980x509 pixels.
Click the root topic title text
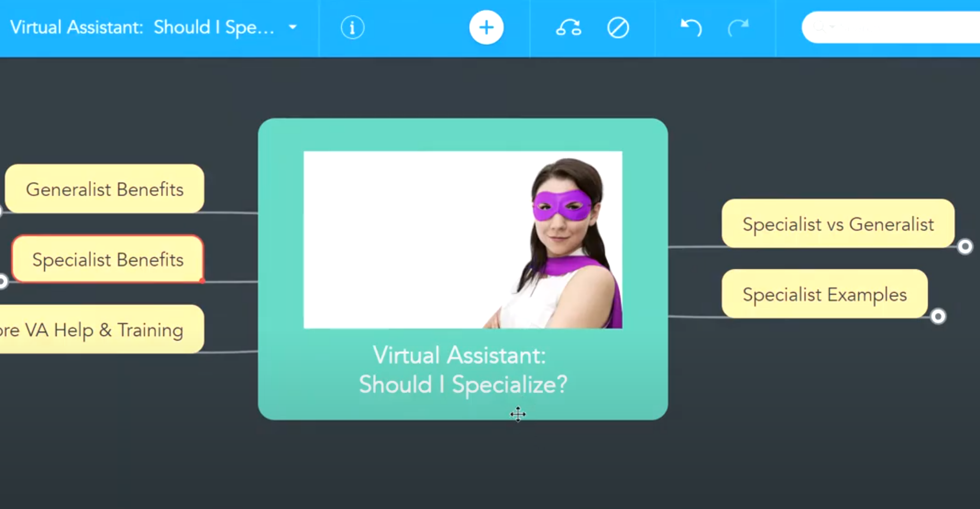[462, 370]
